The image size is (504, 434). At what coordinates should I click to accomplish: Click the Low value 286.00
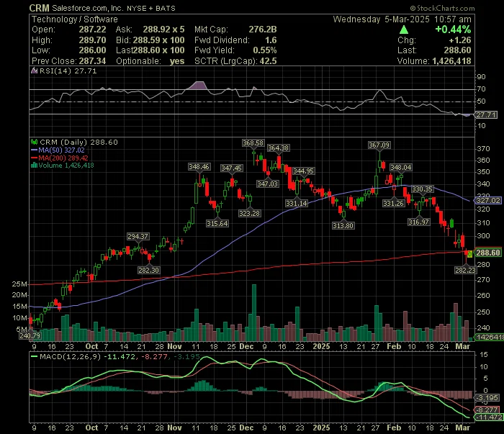93,50
